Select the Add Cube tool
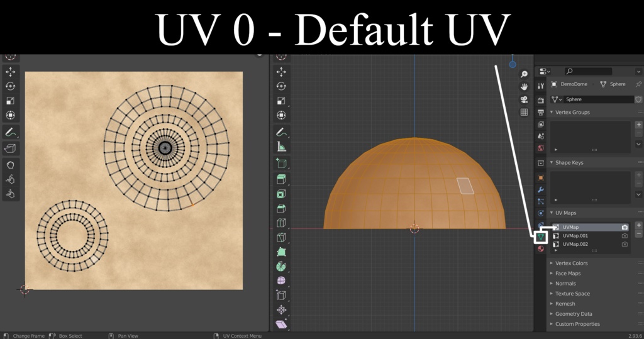The height and width of the screenshot is (339, 644). pos(281,163)
